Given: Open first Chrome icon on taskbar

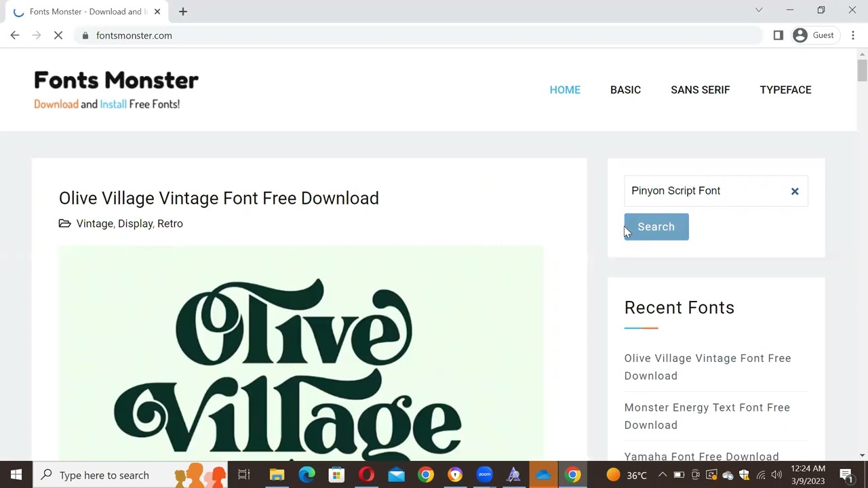Looking at the screenshot, I should click(426, 474).
